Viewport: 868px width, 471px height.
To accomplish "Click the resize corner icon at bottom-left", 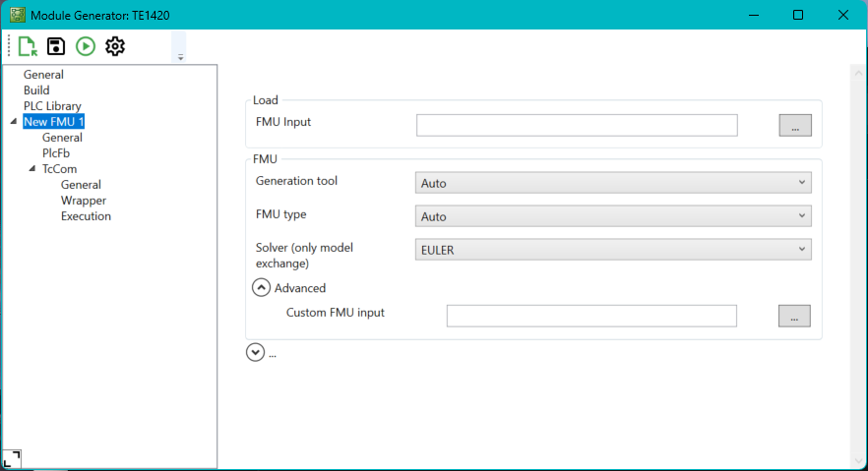I will coord(12,458).
